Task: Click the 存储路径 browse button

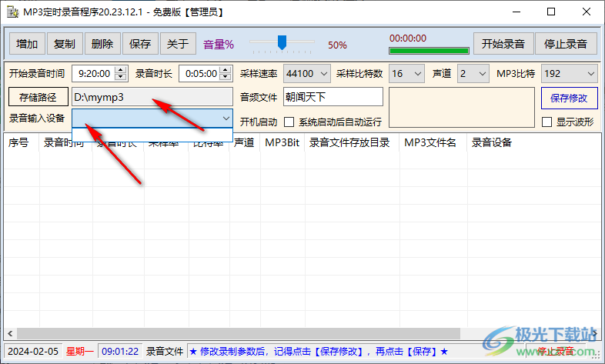Action: tap(38, 97)
